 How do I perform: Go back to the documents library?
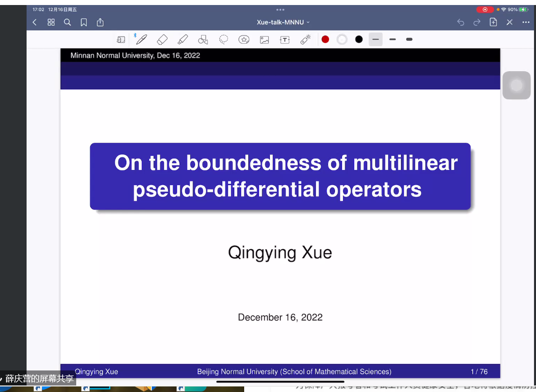(35, 22)
